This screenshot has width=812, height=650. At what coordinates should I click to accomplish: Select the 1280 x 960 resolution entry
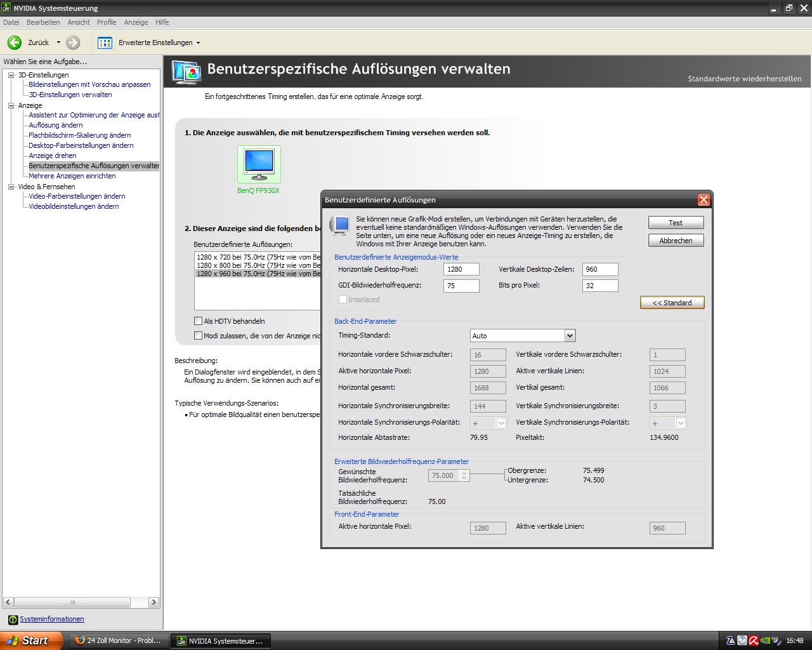258,274
